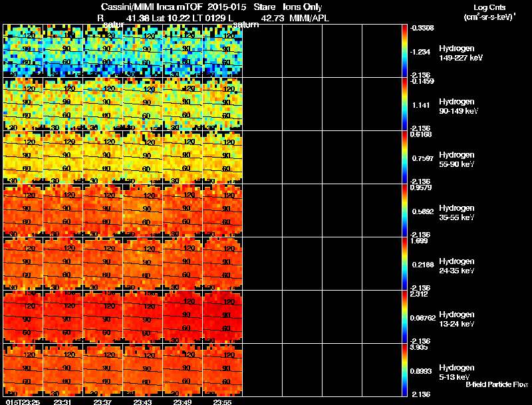Select the Hydrogen 5-13 keV label

457,372
